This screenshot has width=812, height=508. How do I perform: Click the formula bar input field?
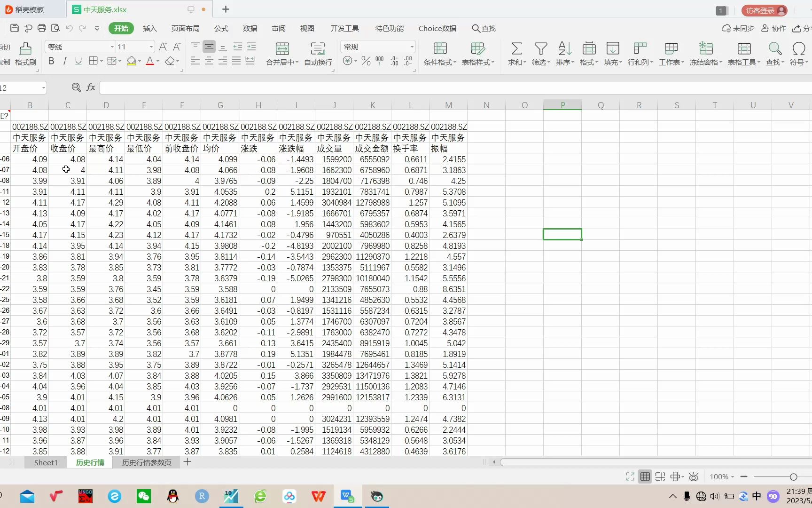coord(455,87)
